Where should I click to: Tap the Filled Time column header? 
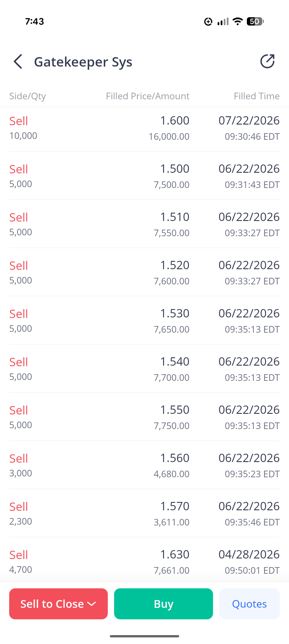[257, 96]
